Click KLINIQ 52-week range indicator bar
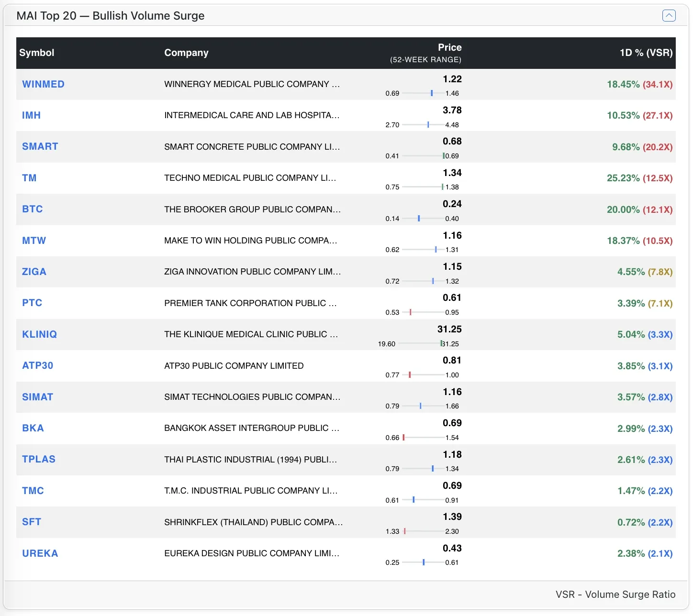 tap(420, 343)
